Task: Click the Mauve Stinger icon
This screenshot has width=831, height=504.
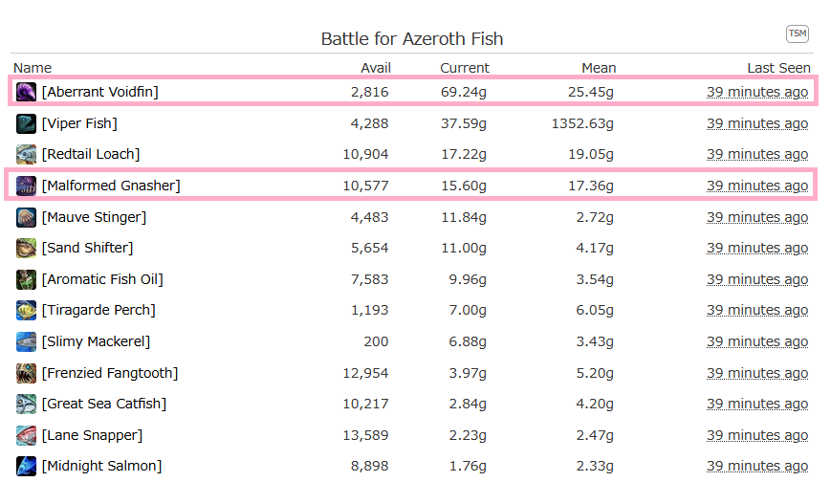Action: pos(26,217)
